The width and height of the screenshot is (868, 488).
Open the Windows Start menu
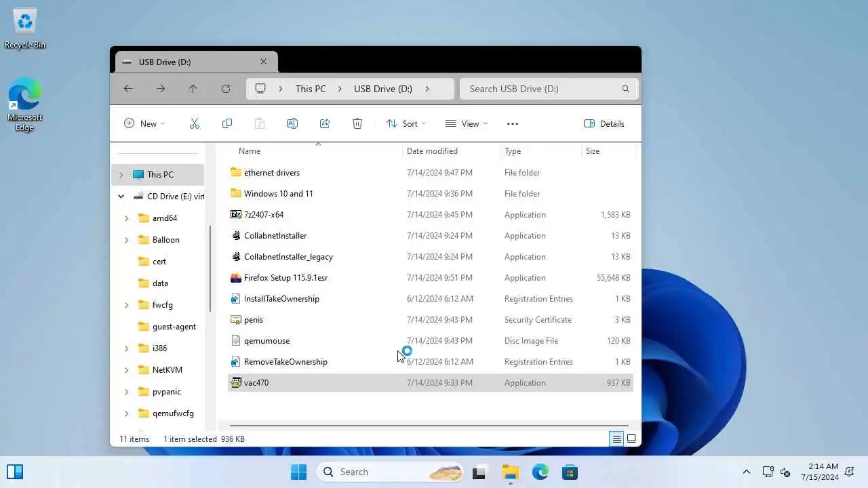298,472
